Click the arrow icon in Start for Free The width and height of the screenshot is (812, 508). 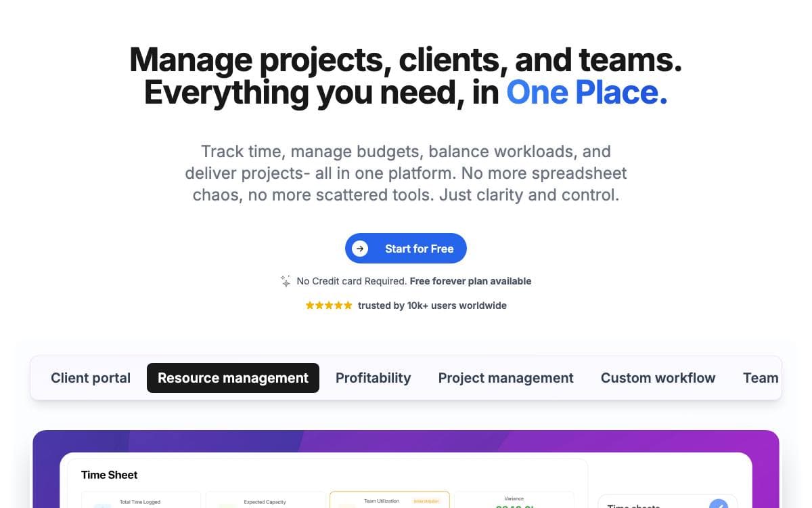click(x=360, y=249)
